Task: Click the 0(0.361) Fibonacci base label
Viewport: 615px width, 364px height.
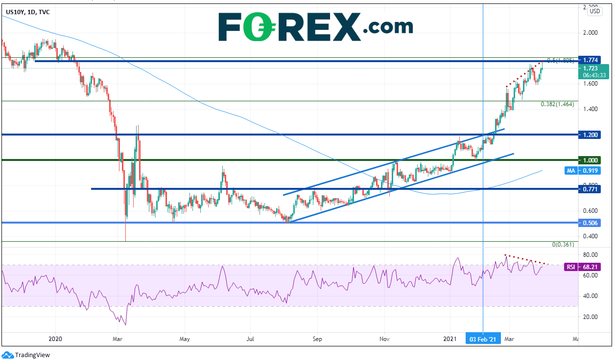Action: point(563,244)
